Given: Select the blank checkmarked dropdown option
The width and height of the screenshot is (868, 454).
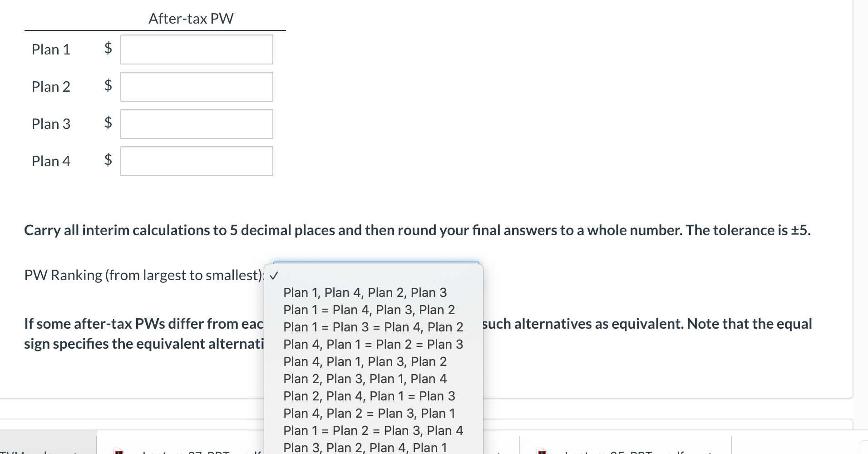Looking at the screenshot, I should click(373, 275).
